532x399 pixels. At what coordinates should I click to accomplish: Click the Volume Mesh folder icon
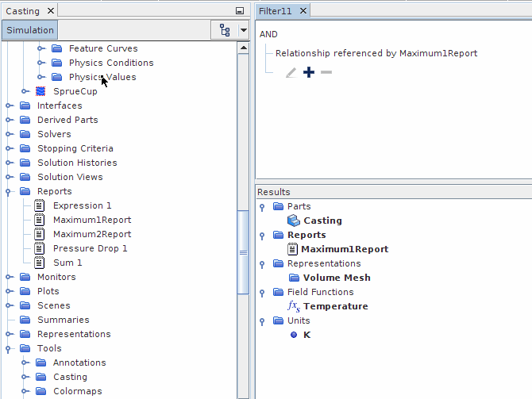coord(294,278)
